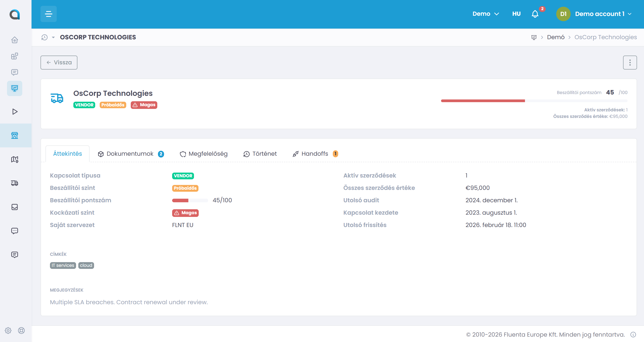This screenshot has width=644, height=342.
Task: Click the Próbaidős badge in Beszállítói szint row
Action: point(185,188)
